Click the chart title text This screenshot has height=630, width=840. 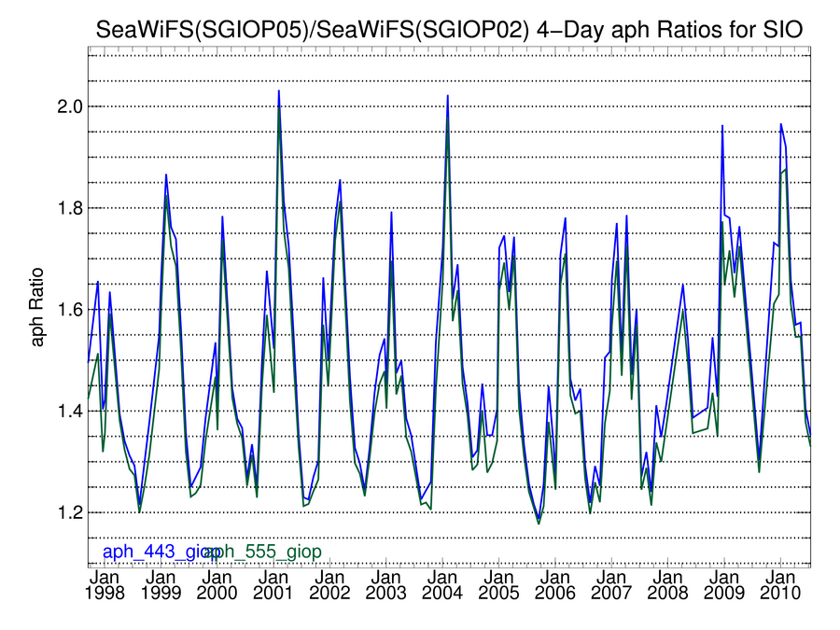tap(449, 30)
